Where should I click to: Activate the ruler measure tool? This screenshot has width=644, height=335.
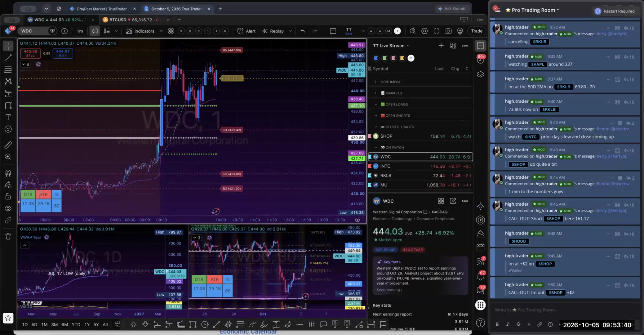click(8, 145)
